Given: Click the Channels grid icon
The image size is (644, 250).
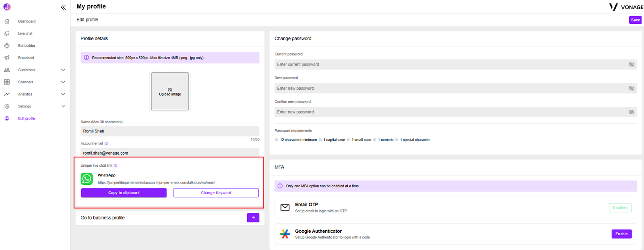Looking at the screenshot, I should point(7,82).
